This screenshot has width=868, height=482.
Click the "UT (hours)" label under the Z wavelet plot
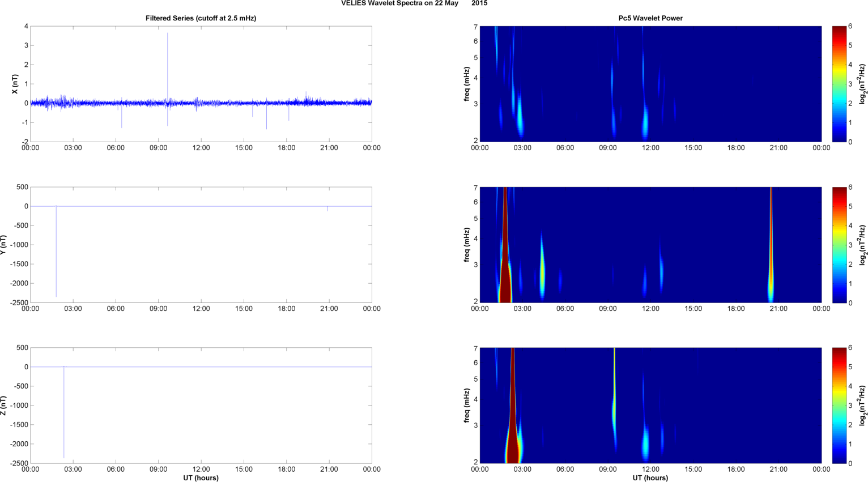pos(650,477)
